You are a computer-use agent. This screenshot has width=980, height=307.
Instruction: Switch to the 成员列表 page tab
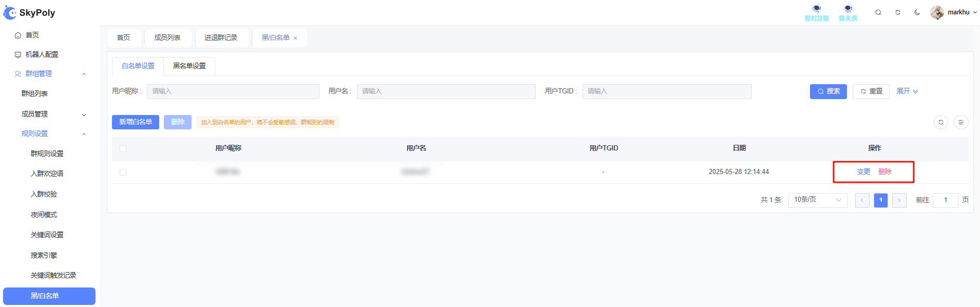tap(167, 38)
